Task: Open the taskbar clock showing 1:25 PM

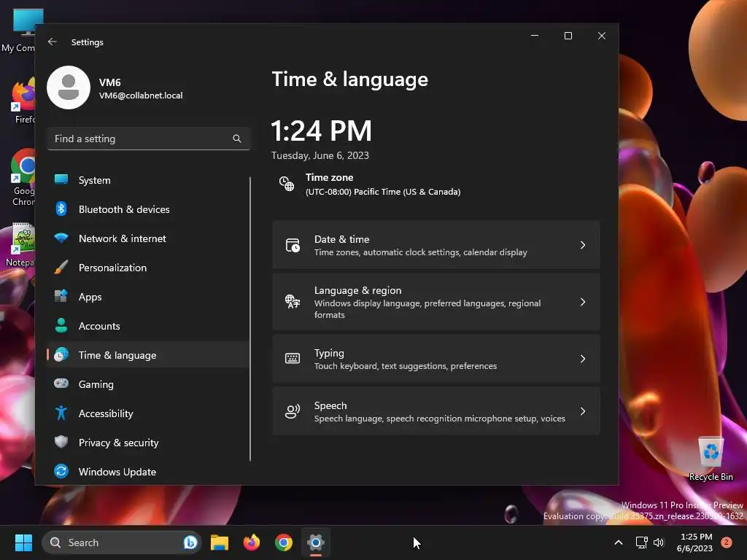Action: [x=694, y=542]
